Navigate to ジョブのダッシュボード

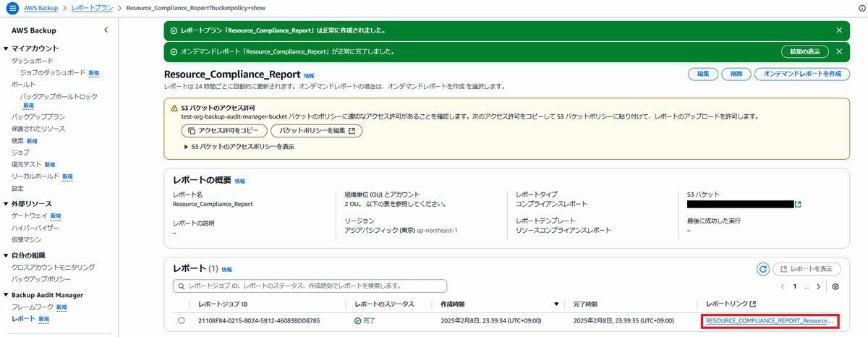pyautogui.click(x=53, y=73)
